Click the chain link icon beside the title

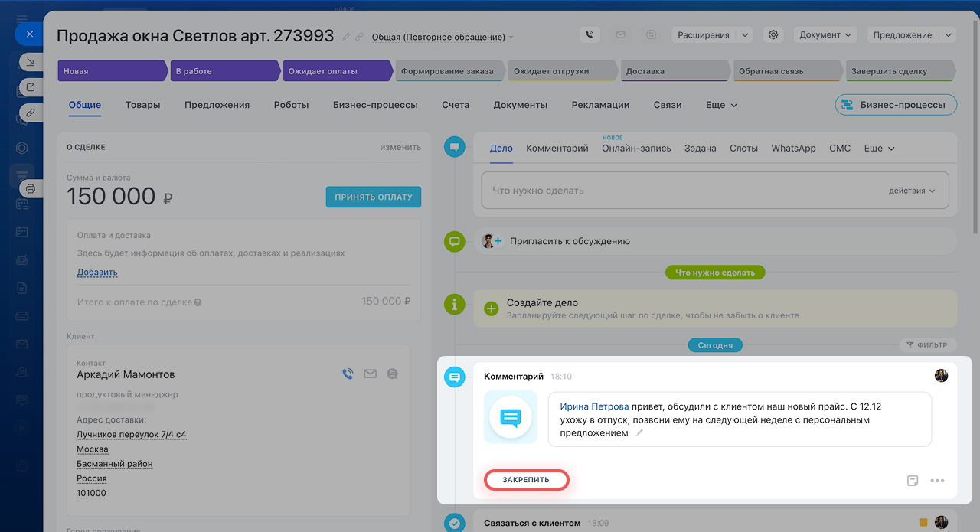[x=359, y=37]
